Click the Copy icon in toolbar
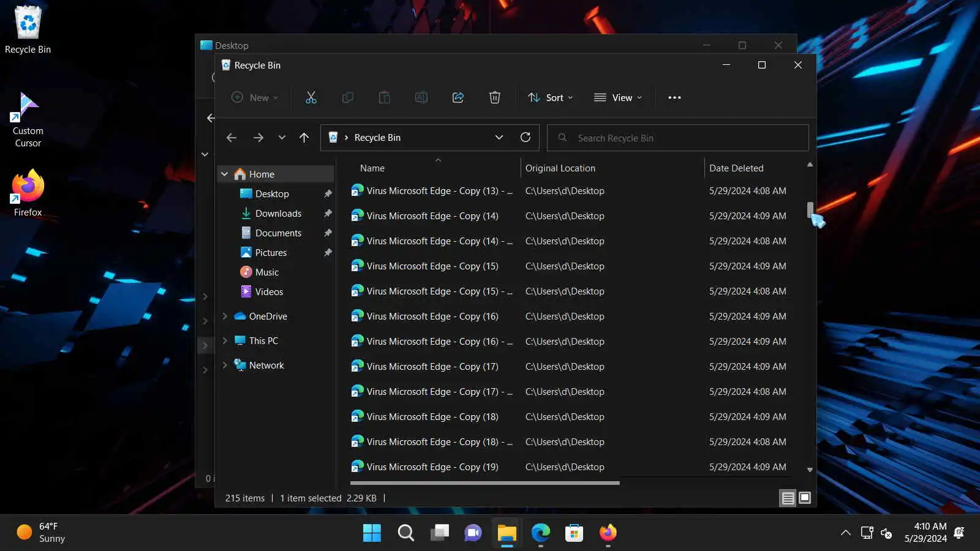The height and width of the screenshot is (551, 980). click(348, 97)
